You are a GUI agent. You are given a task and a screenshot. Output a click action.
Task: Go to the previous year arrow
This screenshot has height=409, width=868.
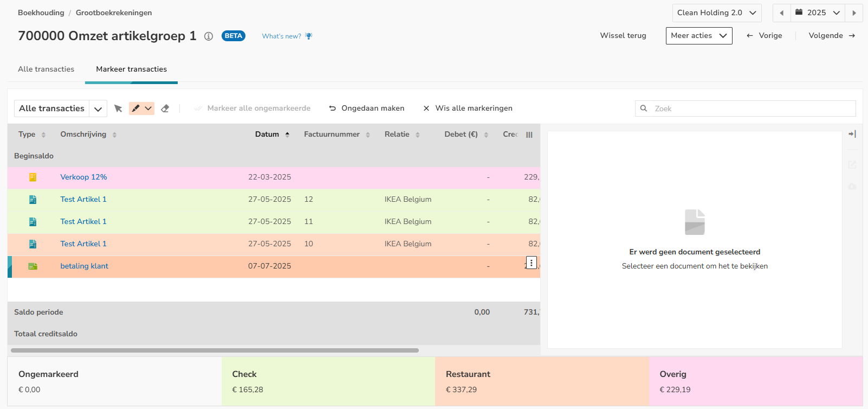(x=781, y=13)
